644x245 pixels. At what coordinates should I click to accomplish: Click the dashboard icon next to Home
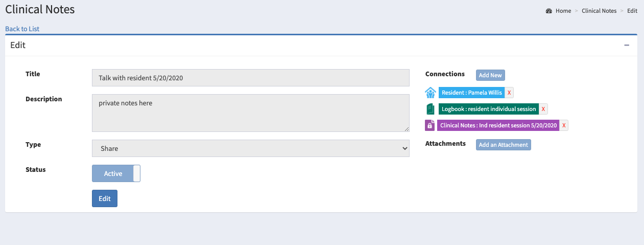pos(548,11)
